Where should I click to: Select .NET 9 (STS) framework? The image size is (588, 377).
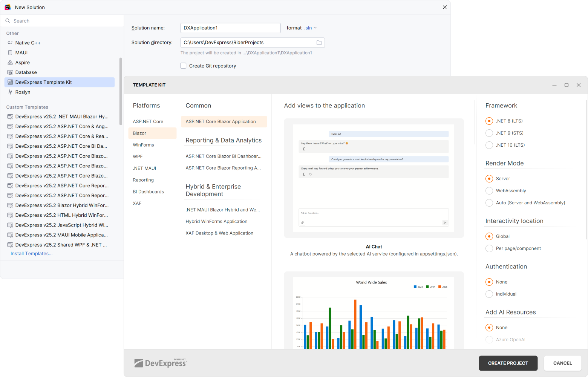pyautogui.click(x=489, y=133)
